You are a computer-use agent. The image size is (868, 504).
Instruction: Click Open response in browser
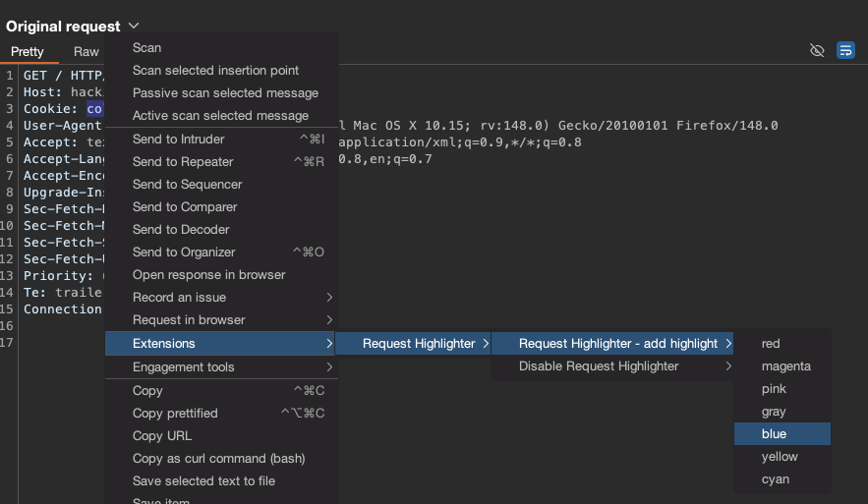[208, 275]
